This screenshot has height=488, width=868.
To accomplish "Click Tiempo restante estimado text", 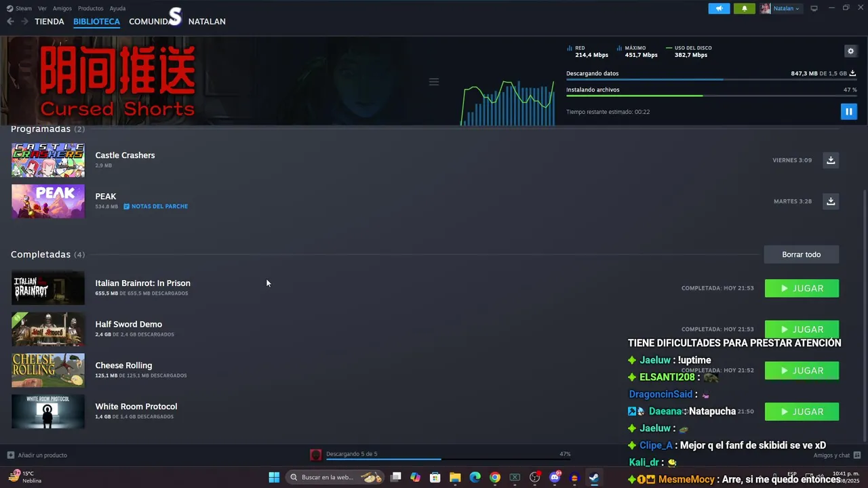I will point(608,112).
